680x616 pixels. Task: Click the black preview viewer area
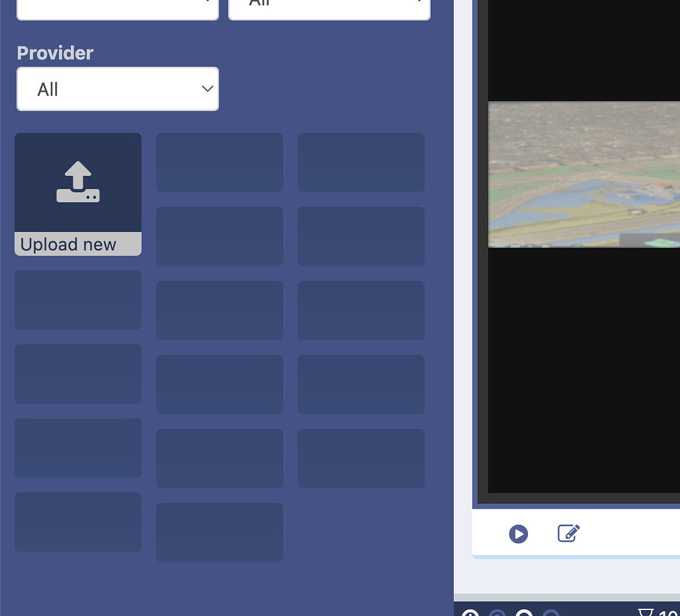pos(584,365)
